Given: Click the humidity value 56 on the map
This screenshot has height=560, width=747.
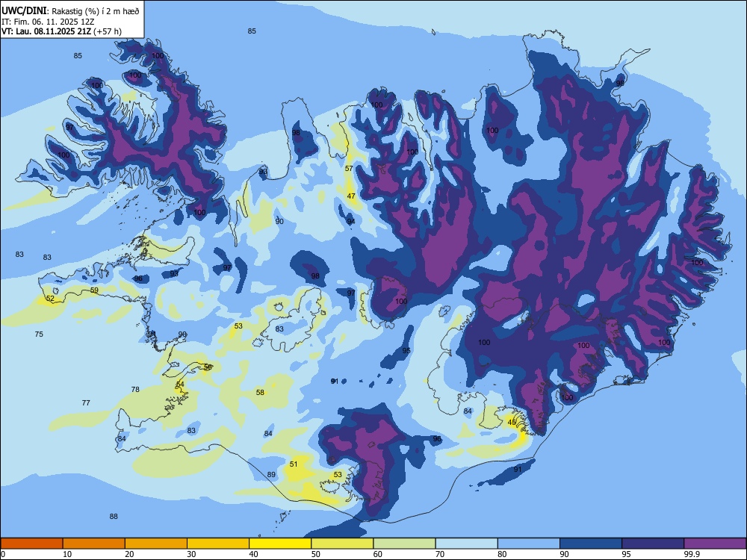Looking at the screenshot, I should (208, 367).
